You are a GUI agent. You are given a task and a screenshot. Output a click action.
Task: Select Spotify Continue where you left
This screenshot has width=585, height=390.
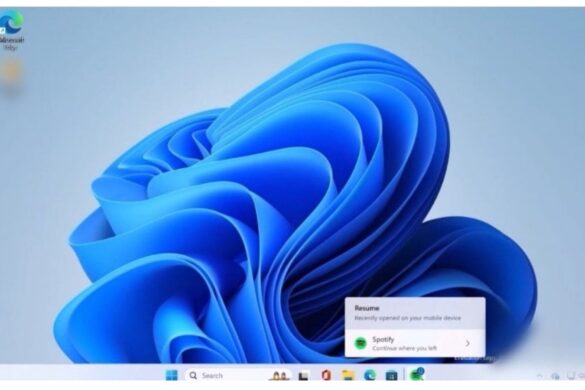point(415,343)
